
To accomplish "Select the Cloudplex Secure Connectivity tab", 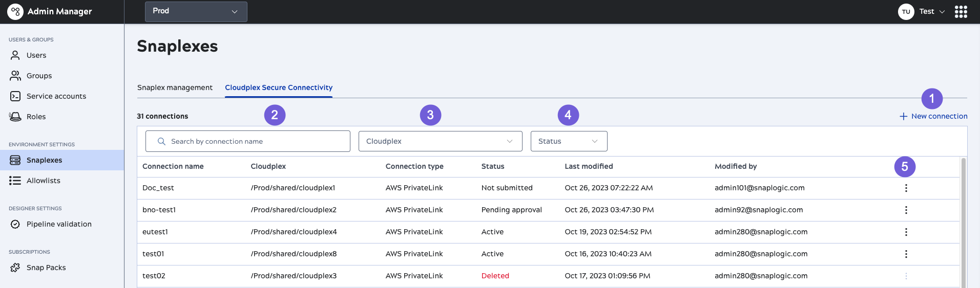I will (279, 87).
